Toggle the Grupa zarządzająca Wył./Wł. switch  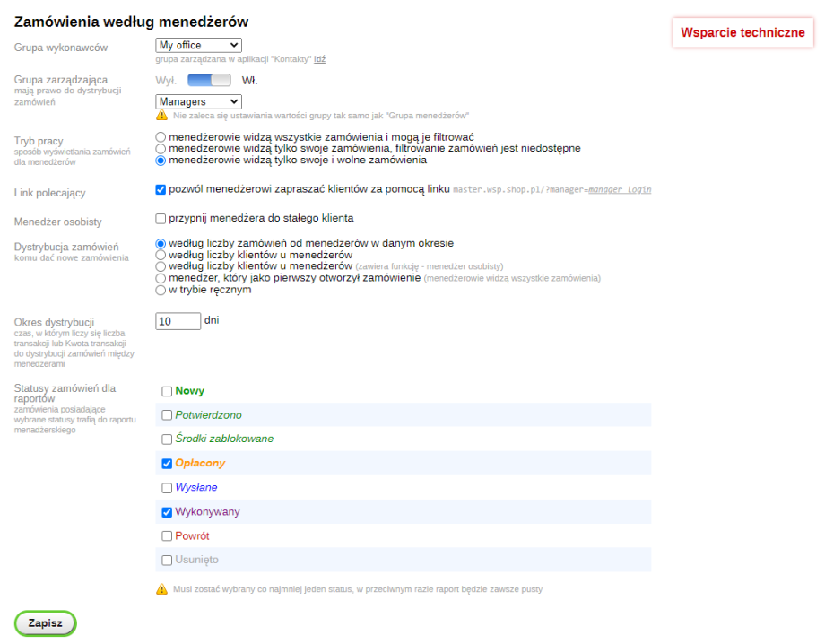point(215,80)
